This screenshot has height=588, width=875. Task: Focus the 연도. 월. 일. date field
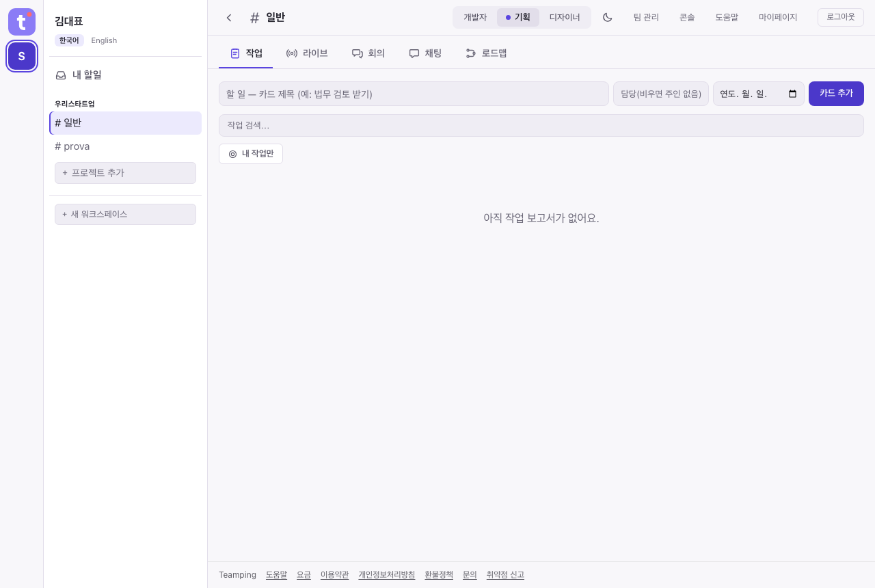point(759,94)
